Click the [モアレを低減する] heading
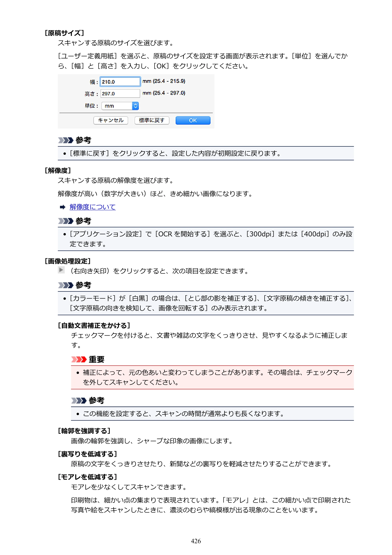The image size is (392, 555). pos(88,477)
